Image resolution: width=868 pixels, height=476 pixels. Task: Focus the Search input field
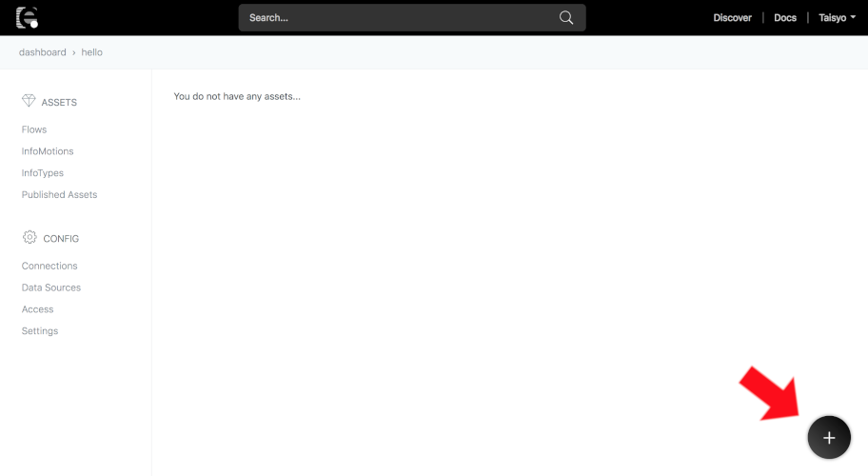(x=412, y=18)
